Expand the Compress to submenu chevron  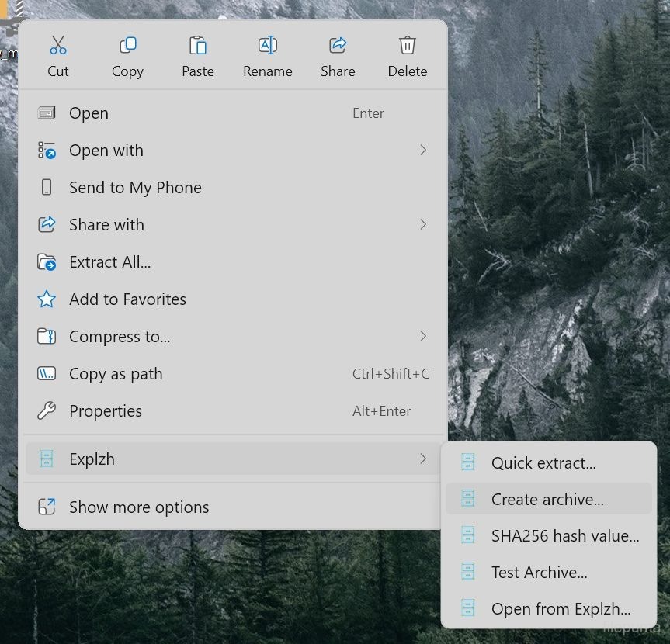click(423, 336)
